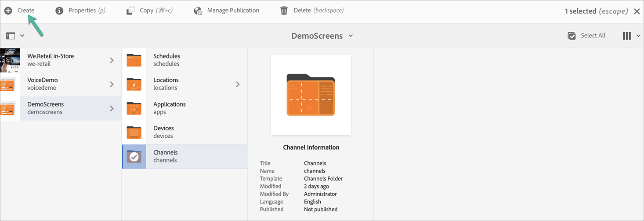Click the column view switcher icon
Screen dimensions: 644x221
(627, 36)
